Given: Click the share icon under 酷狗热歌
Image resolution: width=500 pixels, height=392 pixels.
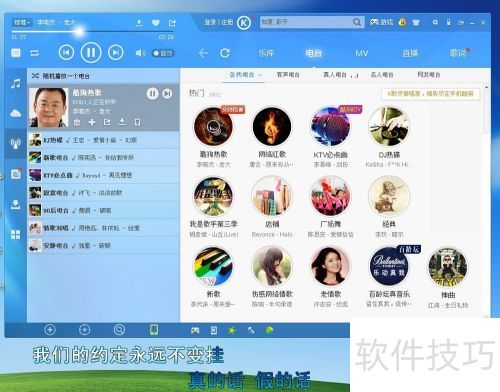Looking at the screenshot, I should coord(107,122).
